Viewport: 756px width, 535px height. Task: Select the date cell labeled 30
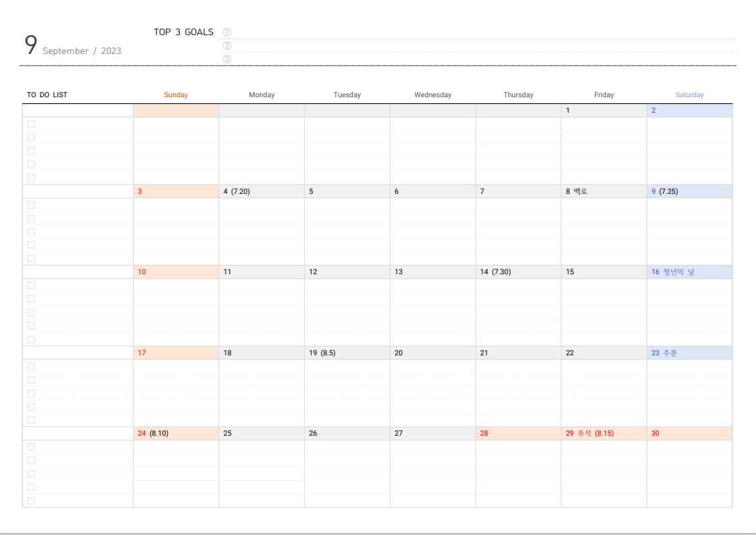[x=690, y=433]
